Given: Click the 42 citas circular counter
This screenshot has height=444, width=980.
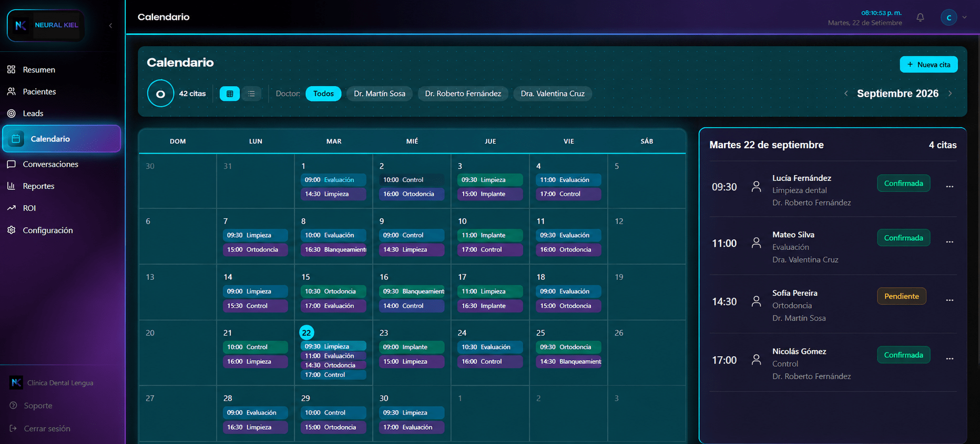Looking at the screenshot, I should [x=160, y=94].
